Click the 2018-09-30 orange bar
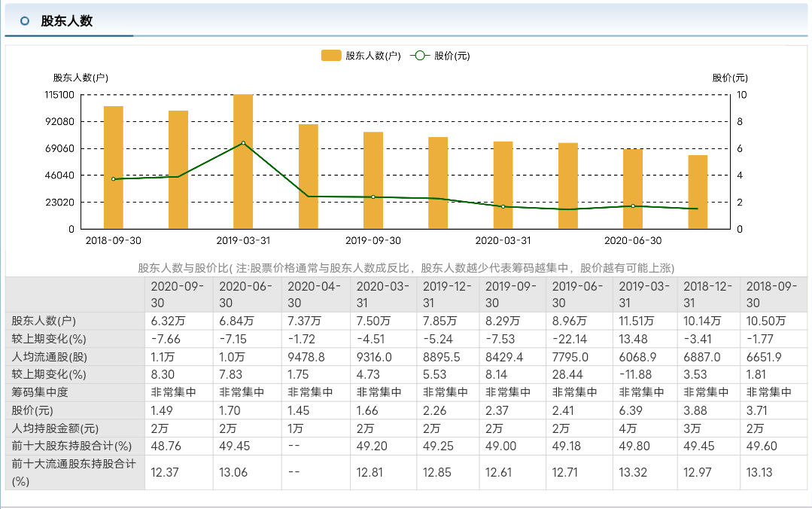The width and height of the screenshot is (812, 509). pyautogui.click(x=114, y=167)
